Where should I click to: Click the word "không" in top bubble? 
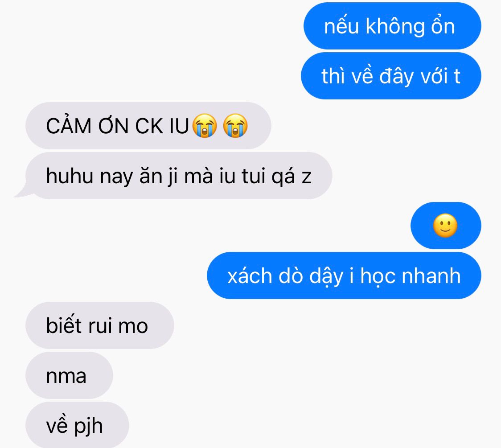point(395,27)
